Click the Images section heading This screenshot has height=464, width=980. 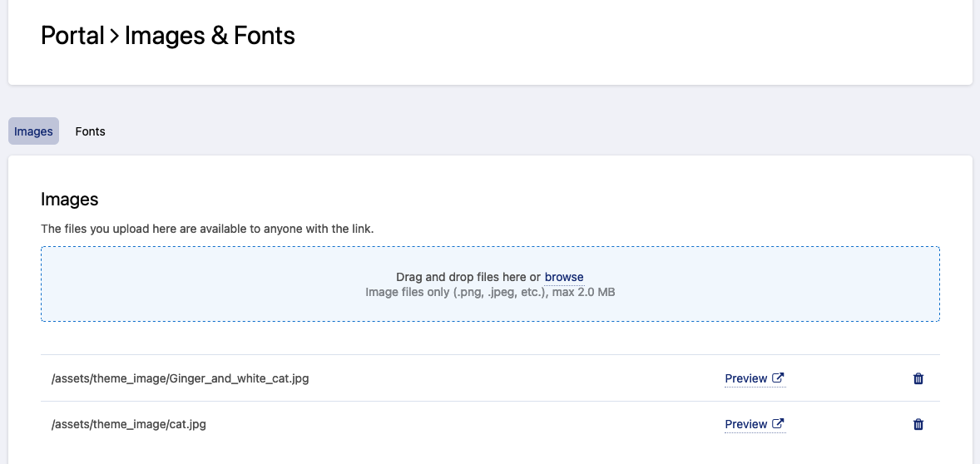(x=70, y=200)
